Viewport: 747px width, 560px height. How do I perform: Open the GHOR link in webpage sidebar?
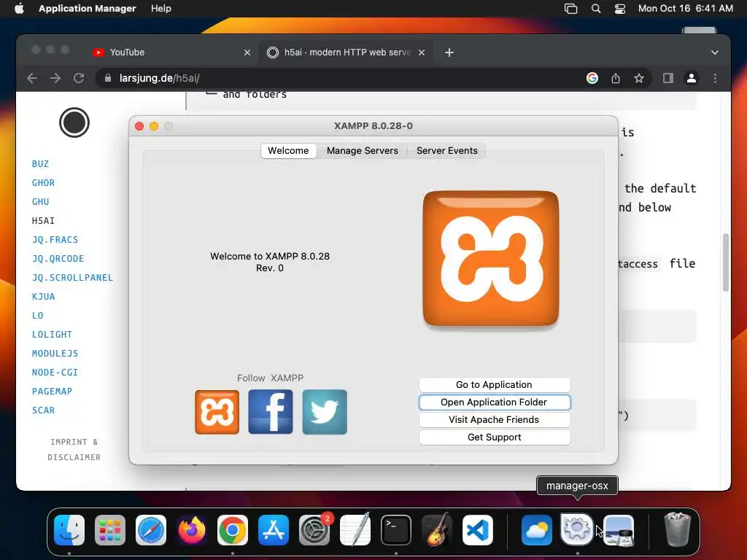[x=43, y=183]
